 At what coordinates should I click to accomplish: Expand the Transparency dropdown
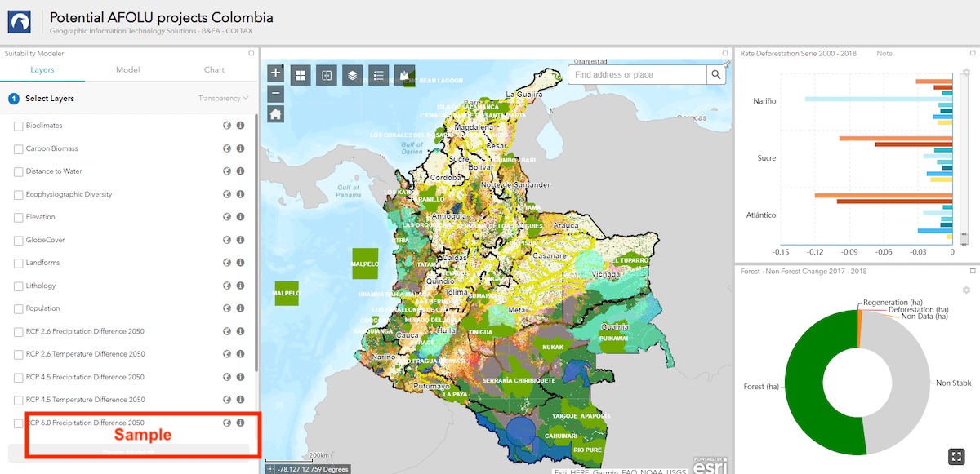click(x=223, y=98)
